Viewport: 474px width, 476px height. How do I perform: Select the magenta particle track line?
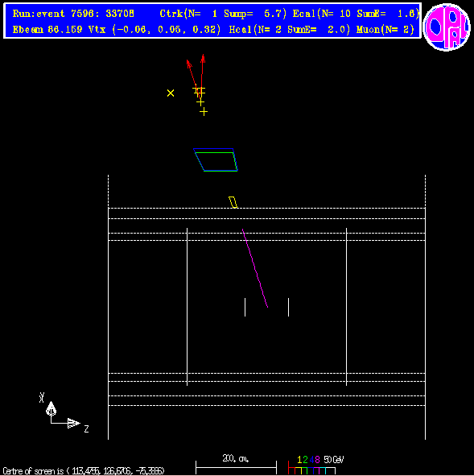click(255, 268)
